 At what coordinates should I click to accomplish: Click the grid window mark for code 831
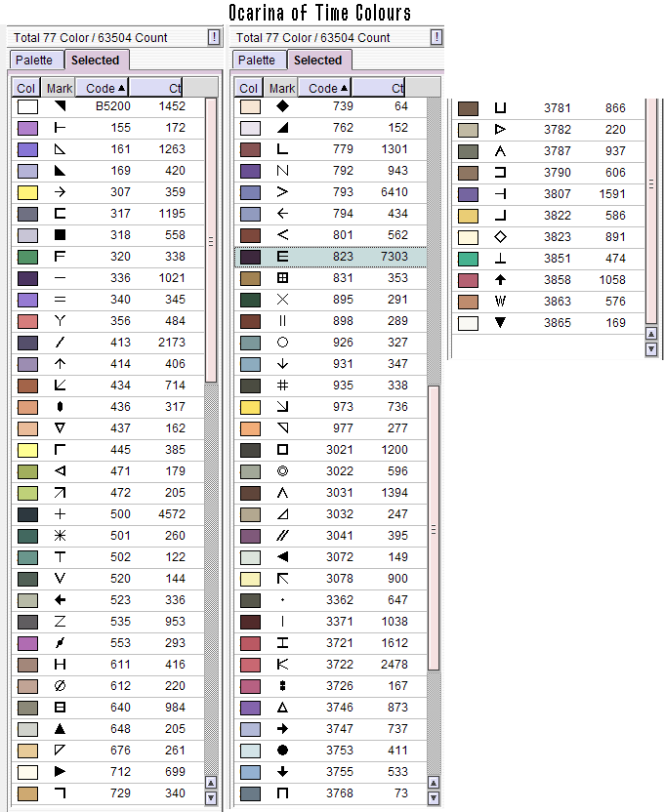pyautogui.click(x=283, y=278)
